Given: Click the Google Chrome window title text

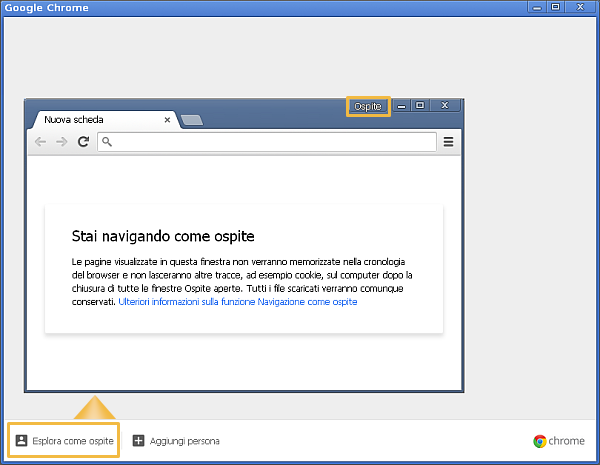Looking at the screenshot, I should coord(46,8).
